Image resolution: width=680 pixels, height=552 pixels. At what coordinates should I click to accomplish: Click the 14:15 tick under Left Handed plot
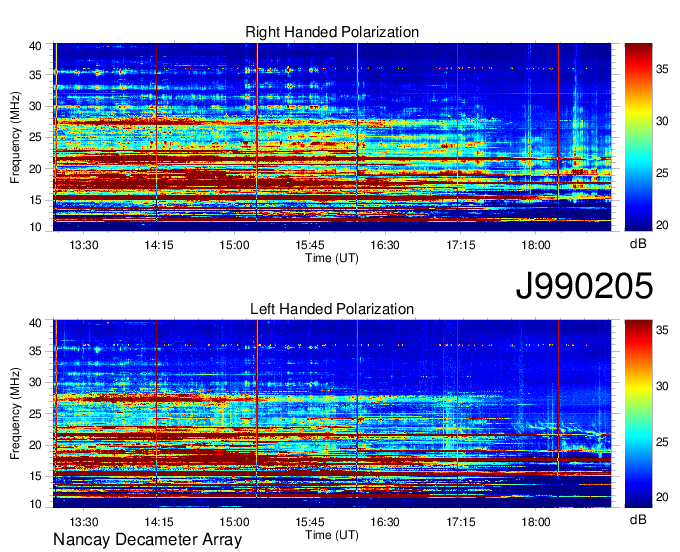coord(159,522)
